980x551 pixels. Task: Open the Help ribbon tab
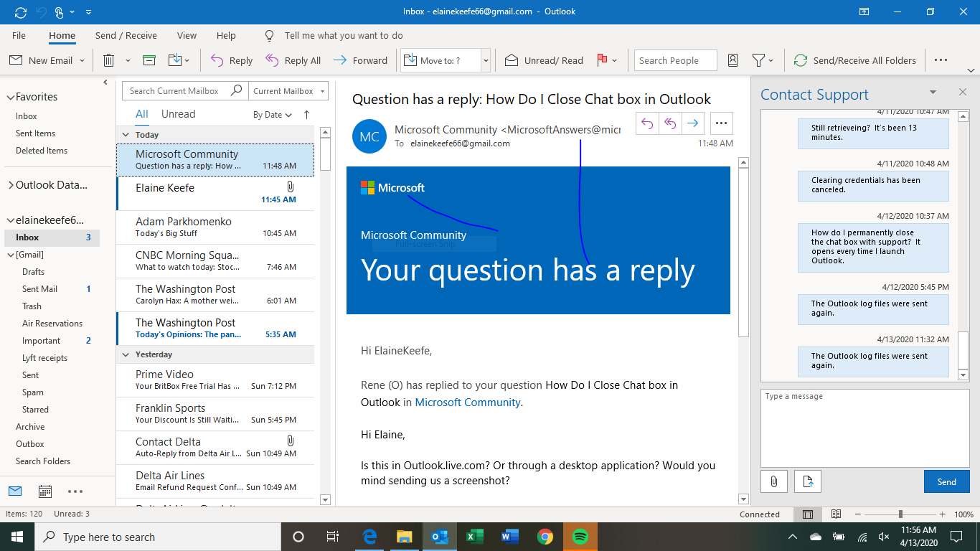click(226, 35)
